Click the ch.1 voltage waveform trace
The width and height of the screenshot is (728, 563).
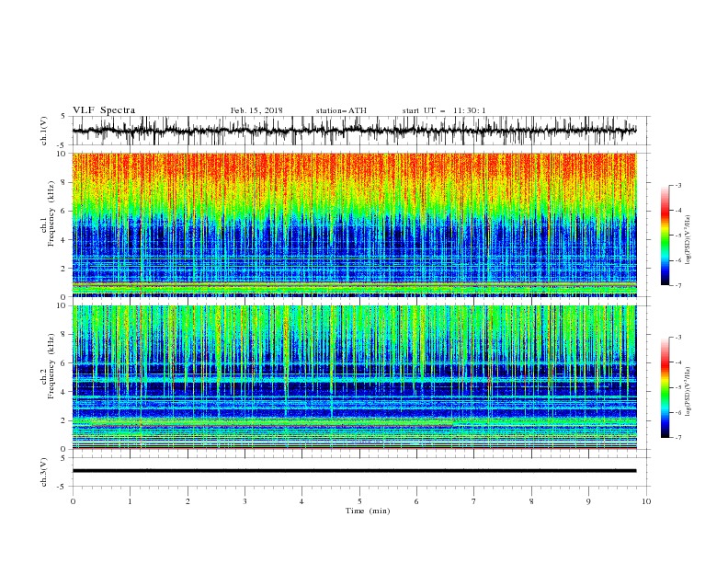(354, 131)
